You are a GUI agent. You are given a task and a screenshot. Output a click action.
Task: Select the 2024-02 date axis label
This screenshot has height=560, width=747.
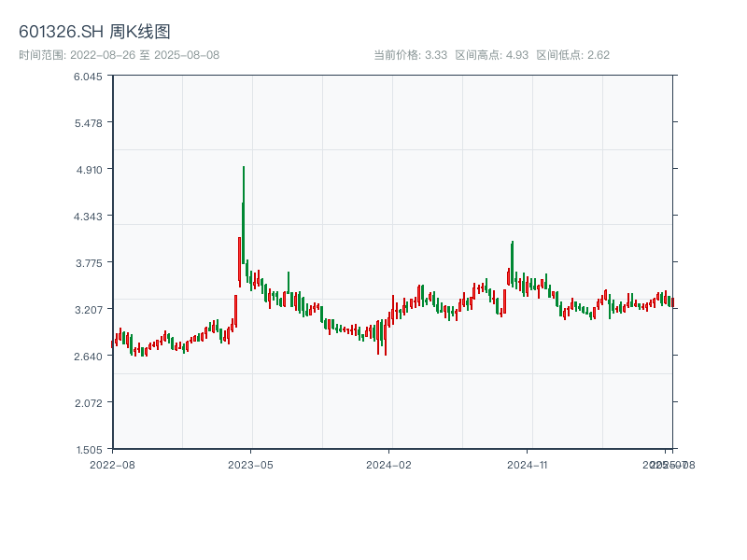point(389,464)
